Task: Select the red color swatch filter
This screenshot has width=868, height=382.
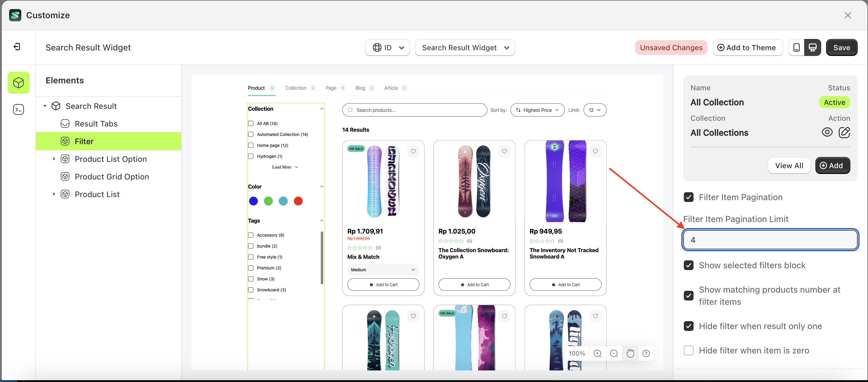Action: point(298,201)
